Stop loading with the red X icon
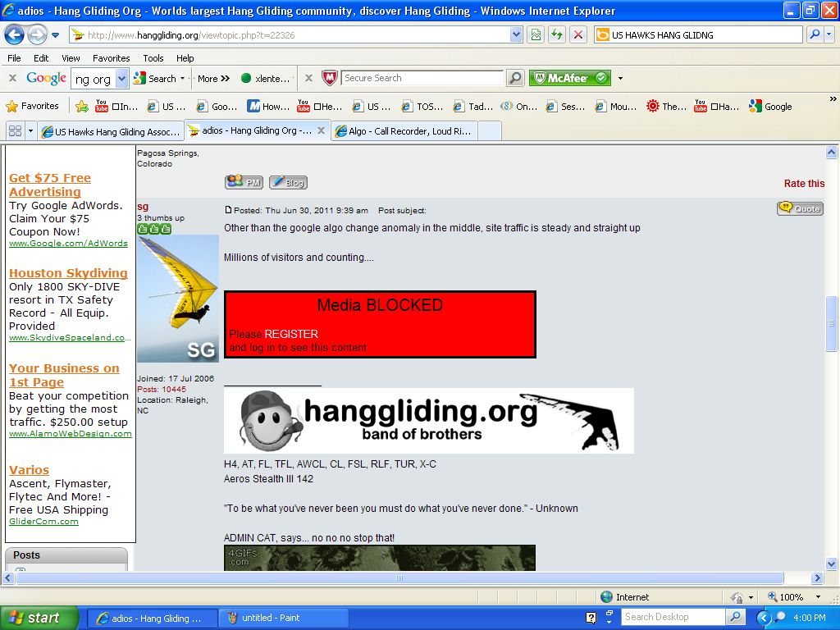840x630 pixels. tap(578, 35)
